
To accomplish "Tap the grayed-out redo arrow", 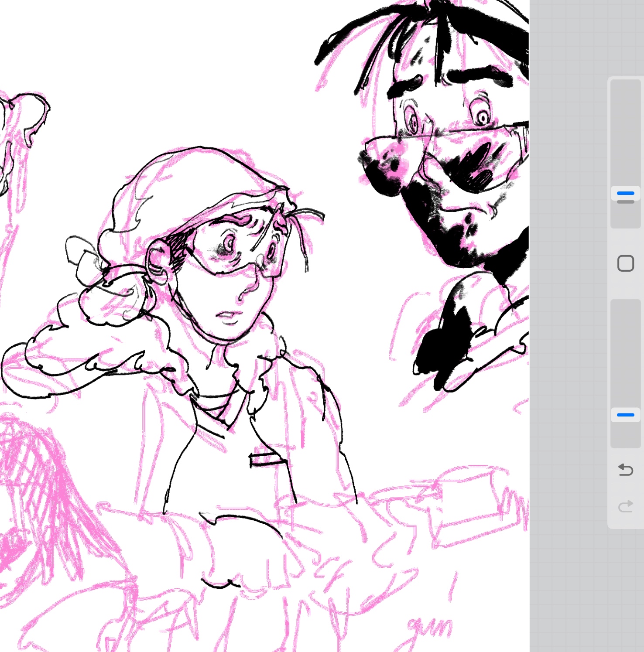I will [625, 506].
